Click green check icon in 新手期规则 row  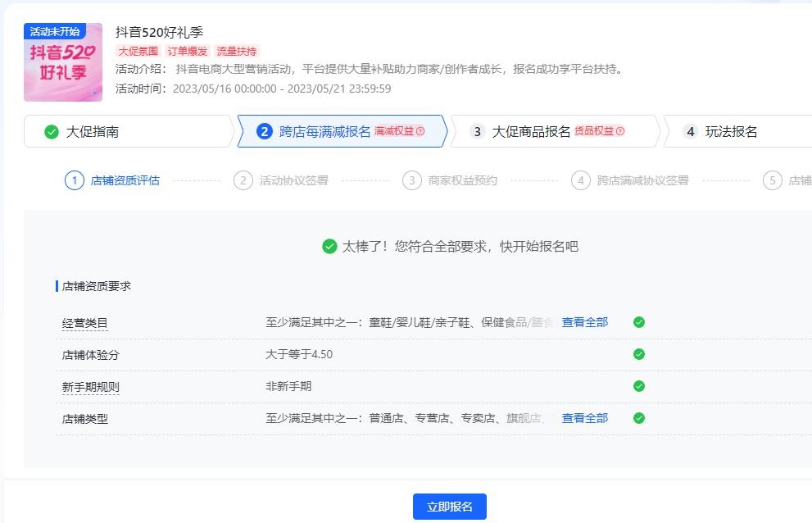pyautogui.click(x=639, y=386)
